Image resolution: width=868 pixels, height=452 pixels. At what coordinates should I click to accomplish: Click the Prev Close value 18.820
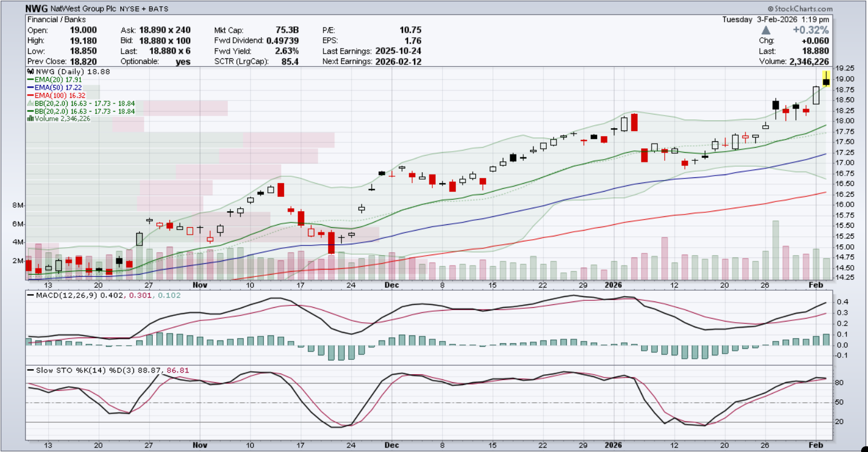tap(84, 61)
